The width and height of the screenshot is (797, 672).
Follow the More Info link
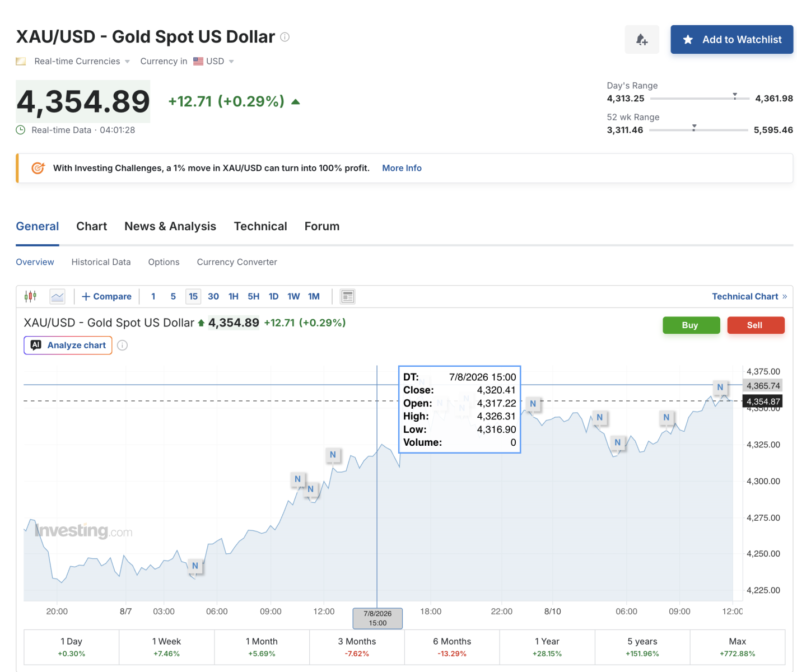click(402, 168)
